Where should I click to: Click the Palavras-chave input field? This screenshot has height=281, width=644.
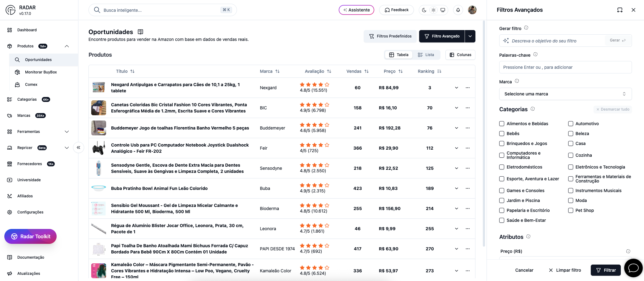click(565, 67)
